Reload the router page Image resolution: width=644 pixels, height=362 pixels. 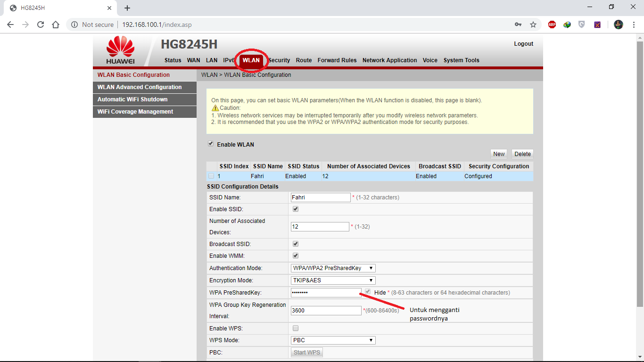[41, 25]
